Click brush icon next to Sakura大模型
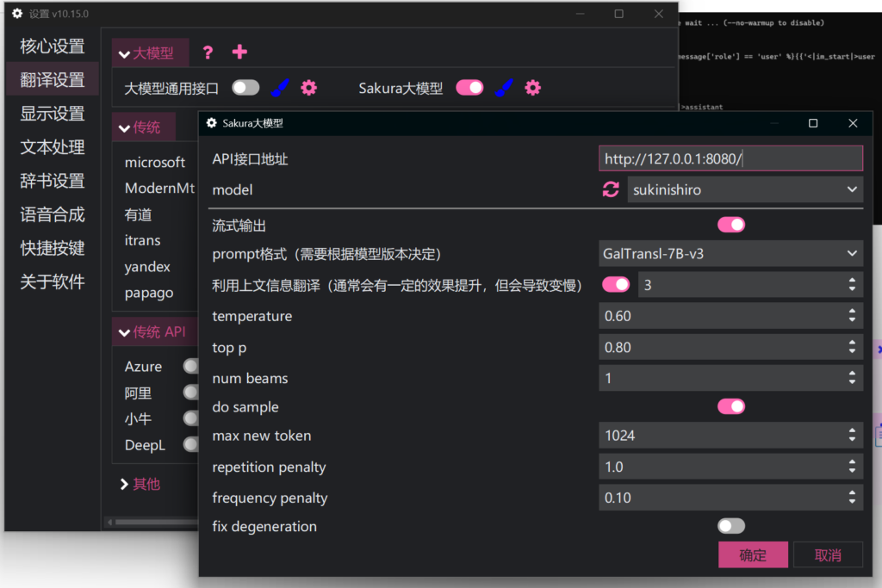This screenshot has width=882, height=588. pyautogui.click(x=505, y=88)
